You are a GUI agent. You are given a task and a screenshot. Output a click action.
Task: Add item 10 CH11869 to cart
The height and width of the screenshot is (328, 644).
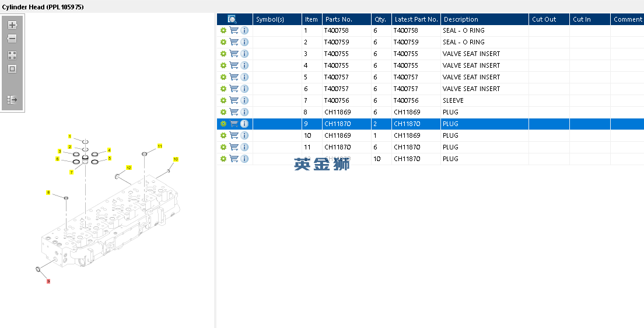click(x=234, y=135)
